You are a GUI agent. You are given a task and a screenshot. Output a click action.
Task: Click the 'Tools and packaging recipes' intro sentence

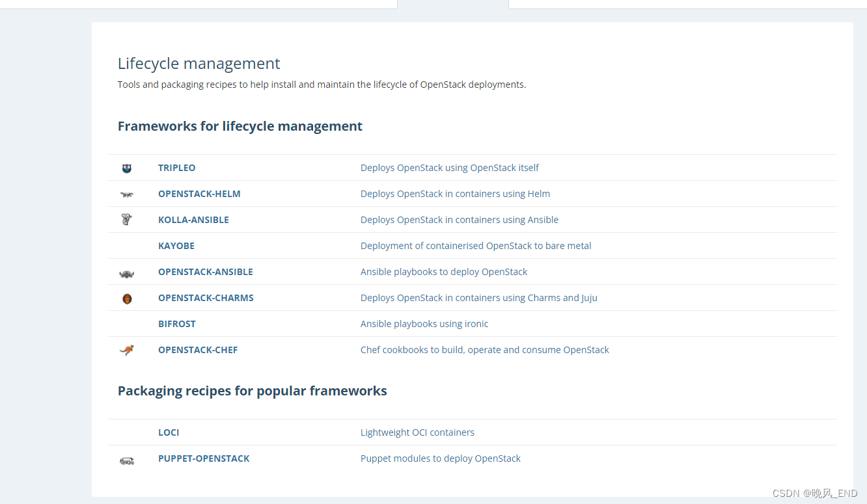[x=322, y=85]
